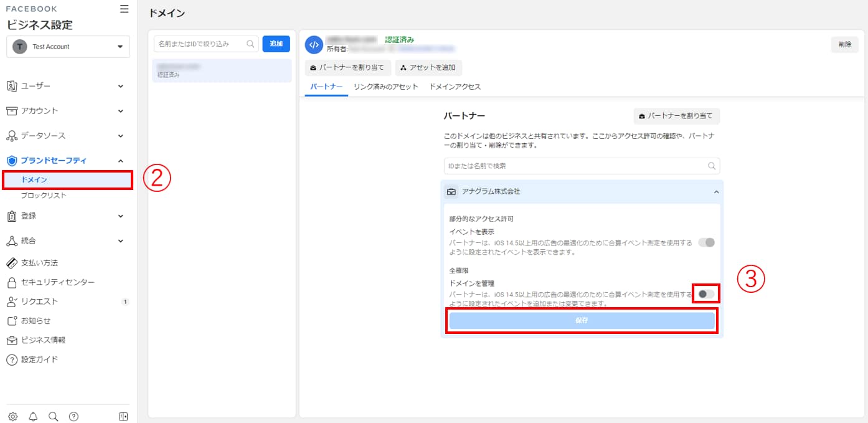The image size is (868, 423).
Task: Open the help question mark icon in footer
Action: [73, 417]
